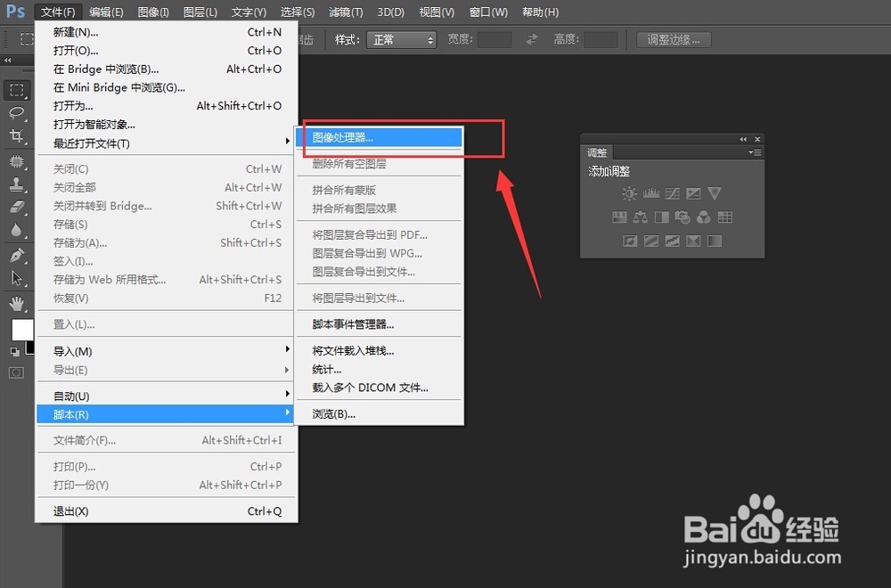Add a Color Balance adjustment
The height and width of the screenshot is (588, 891).
pyautogui.click(x=641, y=217)
